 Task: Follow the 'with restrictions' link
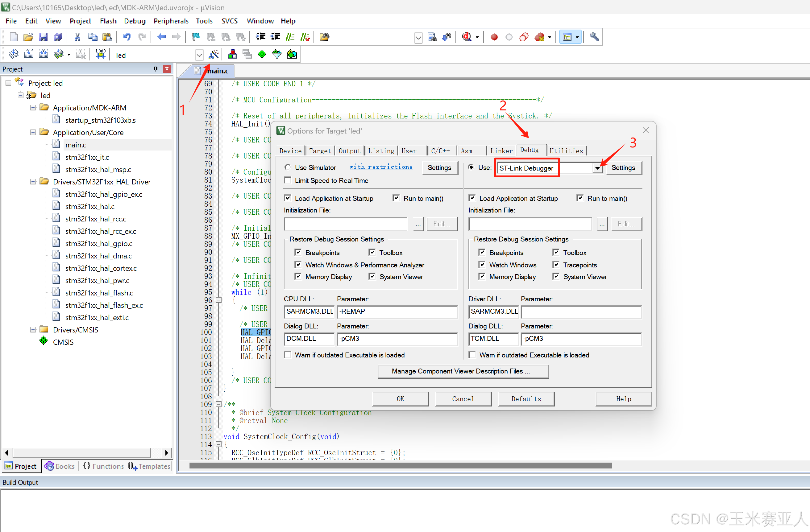point(381,167)
